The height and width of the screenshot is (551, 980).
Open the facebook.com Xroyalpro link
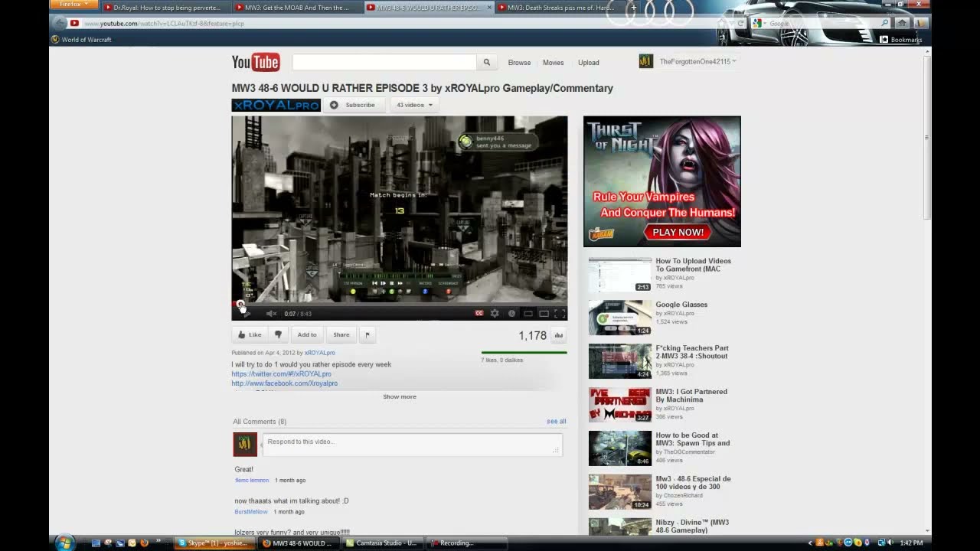coord(285,383)
